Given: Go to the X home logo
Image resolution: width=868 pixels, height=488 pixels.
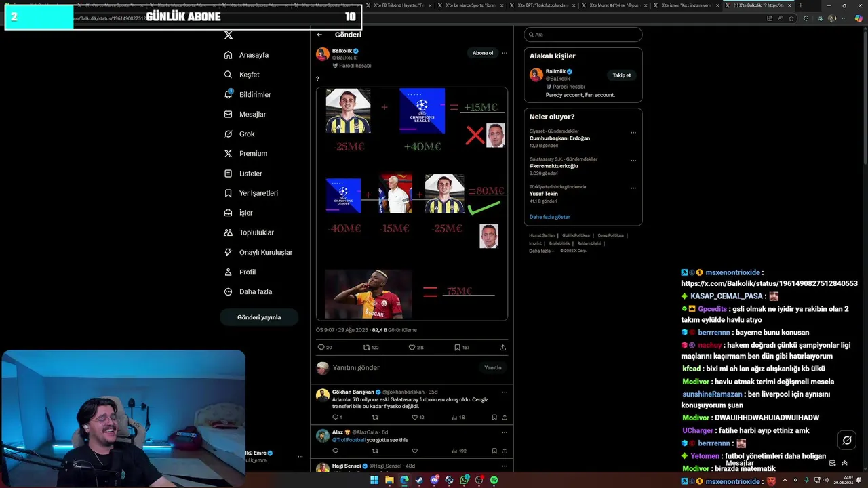Looking at the screenshot, I should click(229, 35).
